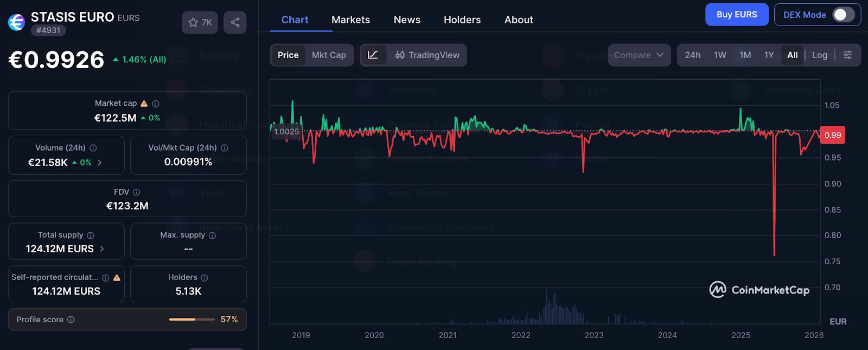Viewport: 868px width, 350px height.
Task: Click the Holders info icon
Action: (x=205, y=278)
